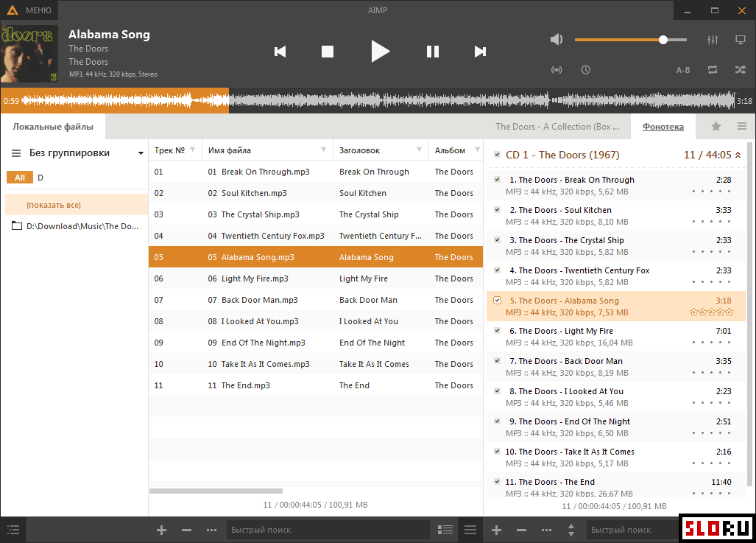Stop playback
The image size is (756, 543).
click(x=328, y=52)
